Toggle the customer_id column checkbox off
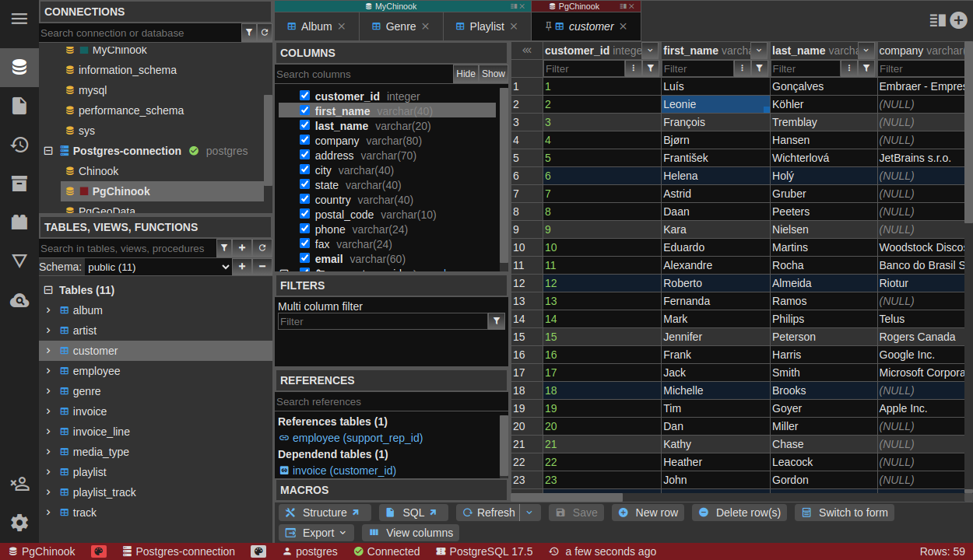This screenshot has width=973, height=560. pyautogui.click(x=304, y=96)
